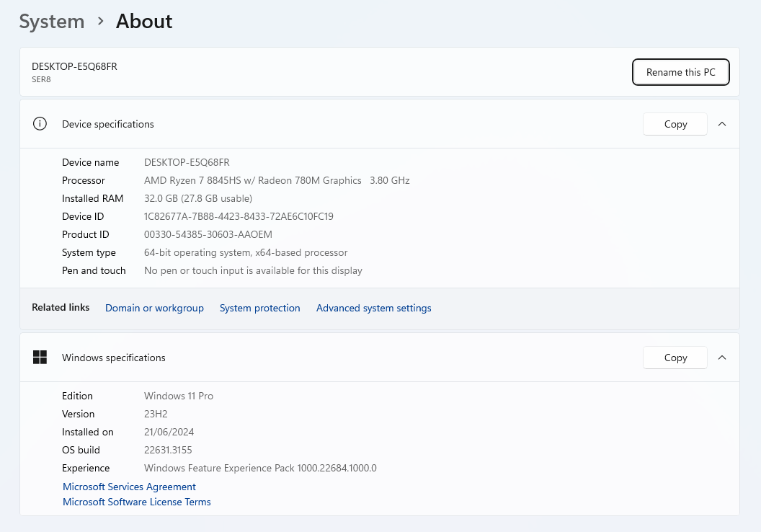Open the Domain or workgroup link
This screenshot has height=532, width=761.
(154, 308)
